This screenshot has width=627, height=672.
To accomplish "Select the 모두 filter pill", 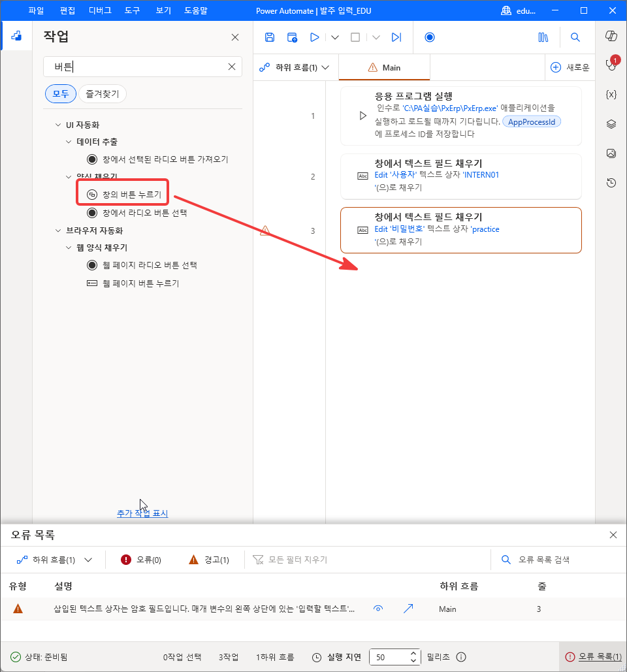I will 61,94.
